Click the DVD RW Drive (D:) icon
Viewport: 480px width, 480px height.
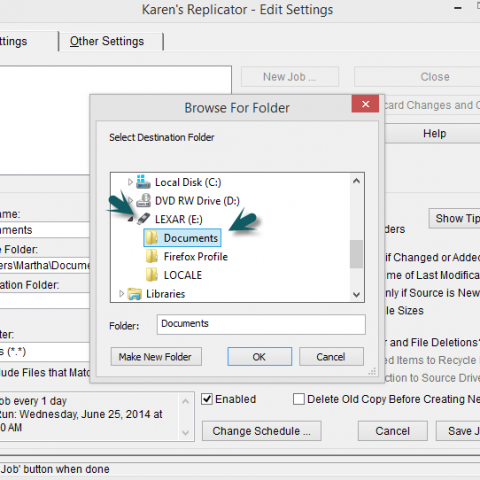(x=143, y=200)
